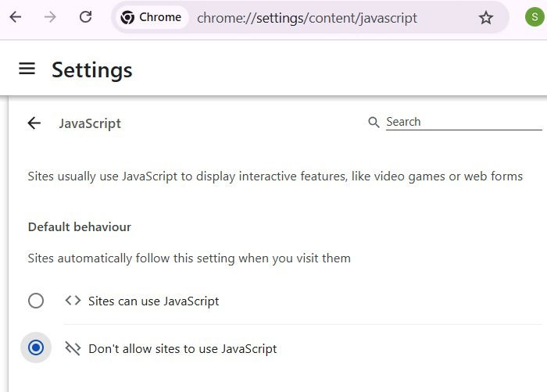Select the Sites can use JavaScript radio button
547x392 pixels.
[x=36, y=301]
